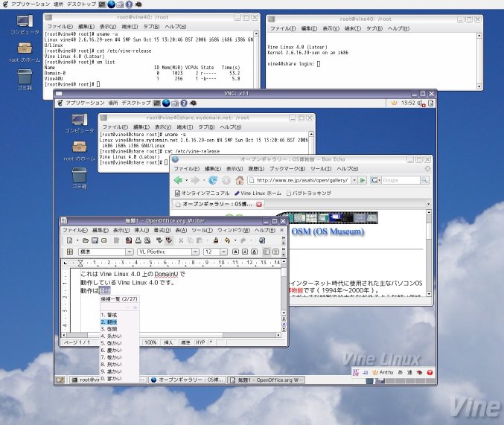Reload the page in Bon Echo
Screen dimensions: 504x425
click(x=212, y=180)
